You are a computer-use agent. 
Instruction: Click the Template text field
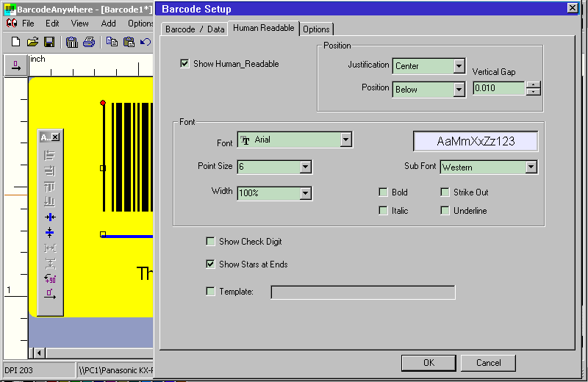[x=363, y=292]
